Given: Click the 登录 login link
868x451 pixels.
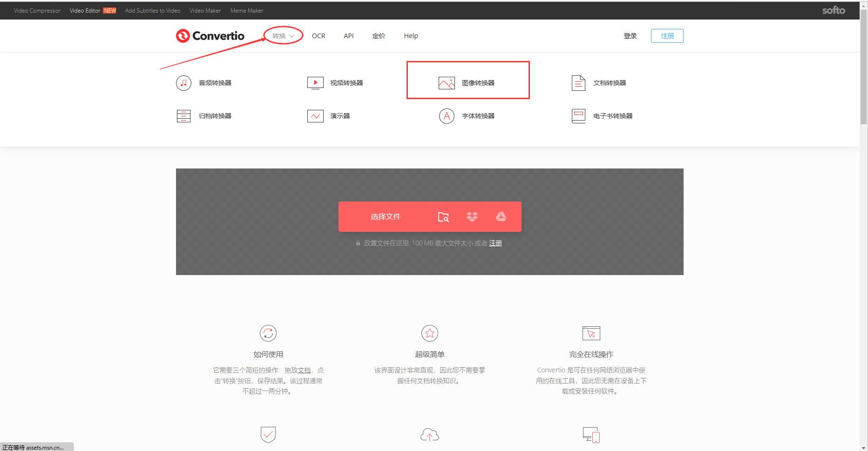Looking at the screenshot, I should click(x=630, y=36).
